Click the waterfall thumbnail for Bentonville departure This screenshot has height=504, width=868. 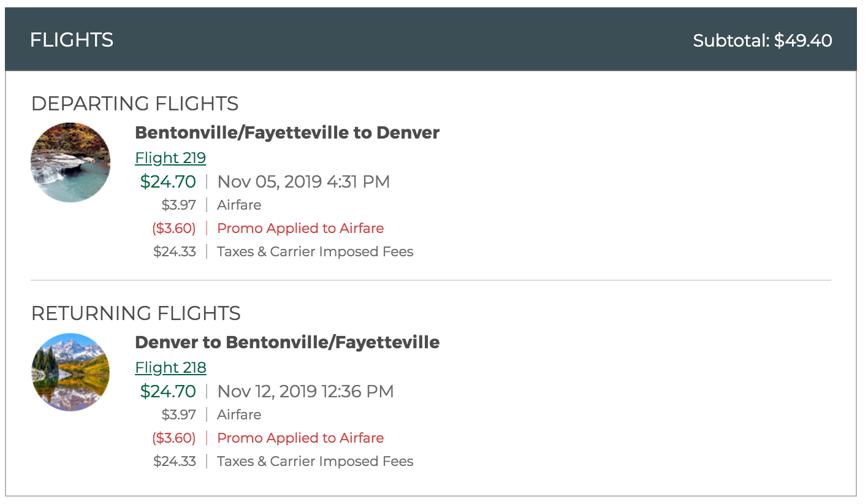pyautogui.click(x=70, y=162)
